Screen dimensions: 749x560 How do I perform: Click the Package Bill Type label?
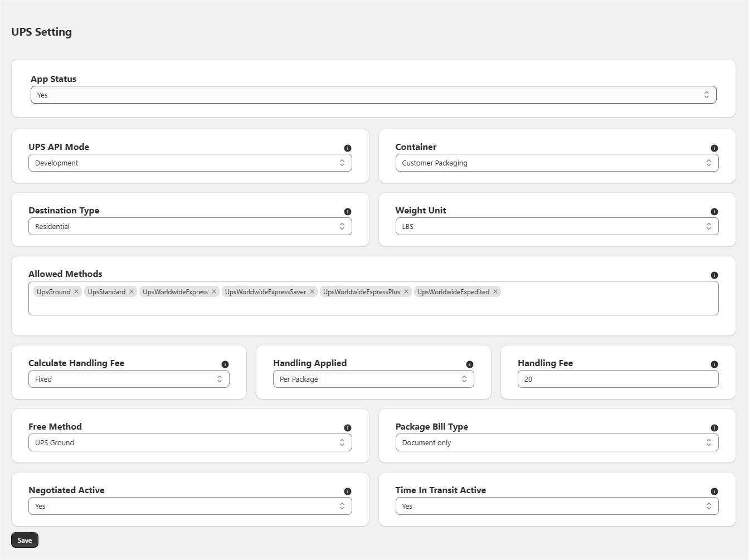point(432,427)
